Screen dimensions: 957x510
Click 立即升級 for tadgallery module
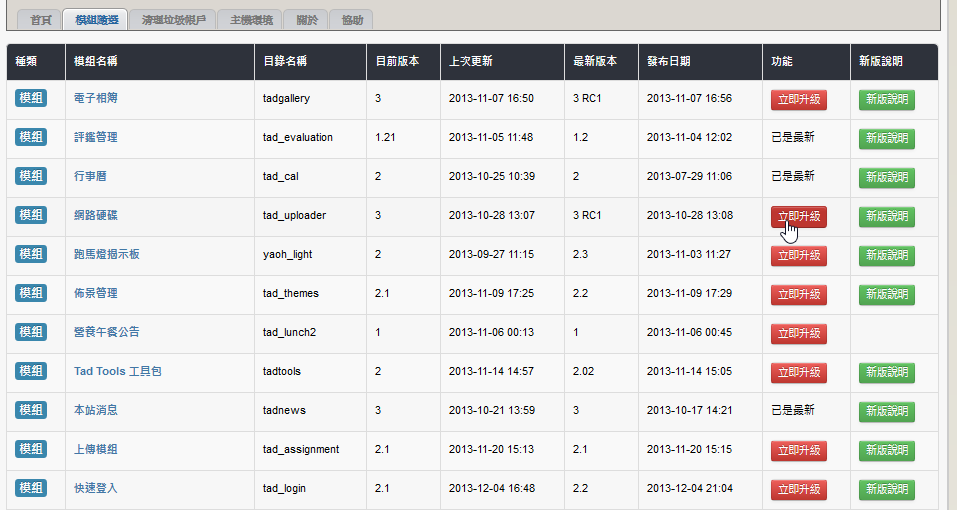798,99
